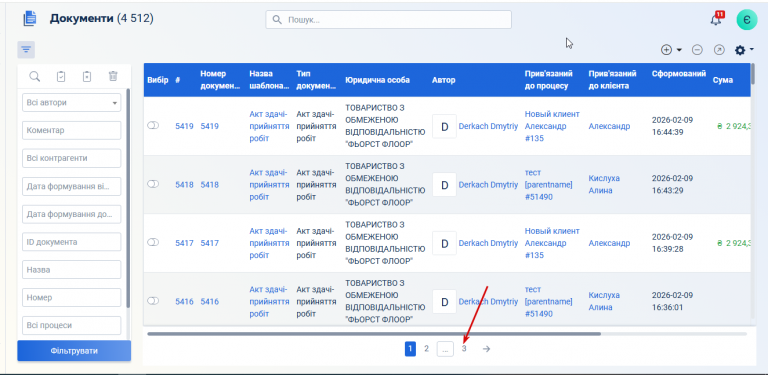
Task: Click timestamp '2026-02-09 16:36:01'
Action: point(672,302)
